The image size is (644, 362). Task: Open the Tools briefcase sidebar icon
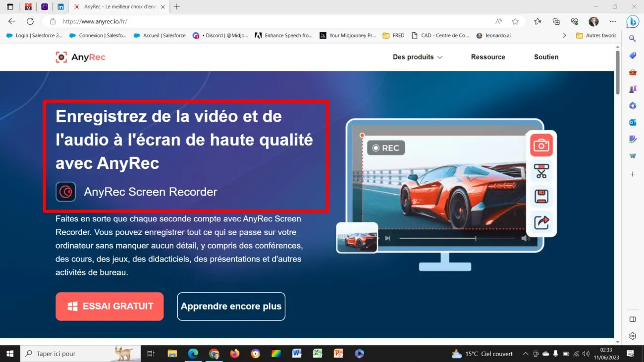click(x=633, y=72)
